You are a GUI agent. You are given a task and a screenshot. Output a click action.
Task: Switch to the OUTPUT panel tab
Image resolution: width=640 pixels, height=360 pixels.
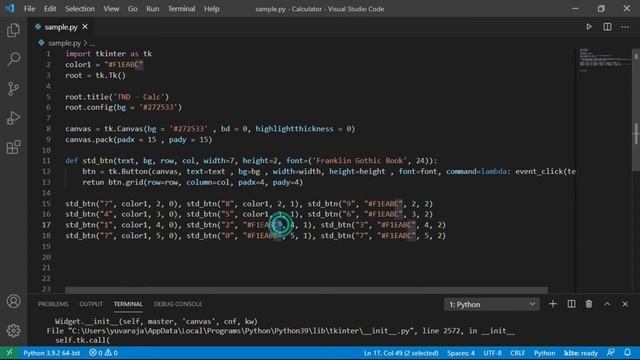click(x=91, y=304)
